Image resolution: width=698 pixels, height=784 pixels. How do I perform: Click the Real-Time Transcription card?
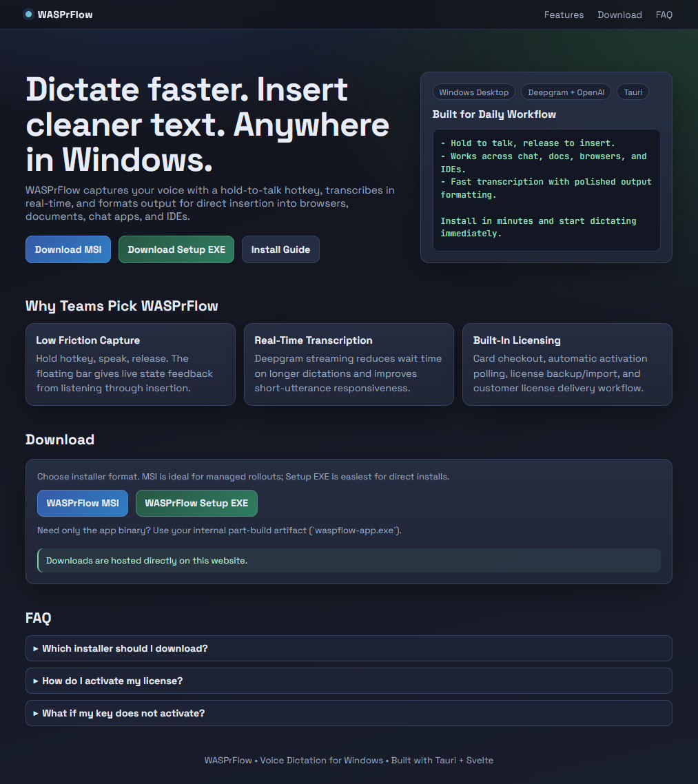click(349, 364)
